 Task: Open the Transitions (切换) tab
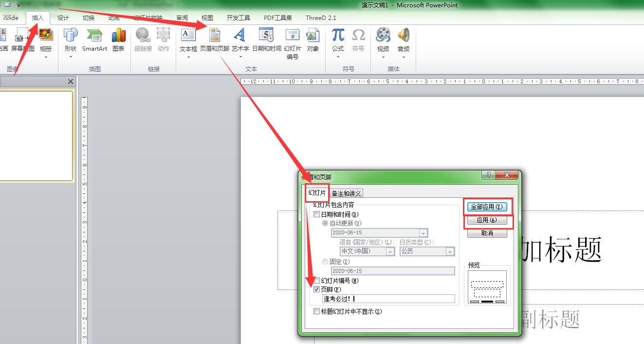(89, 18)
